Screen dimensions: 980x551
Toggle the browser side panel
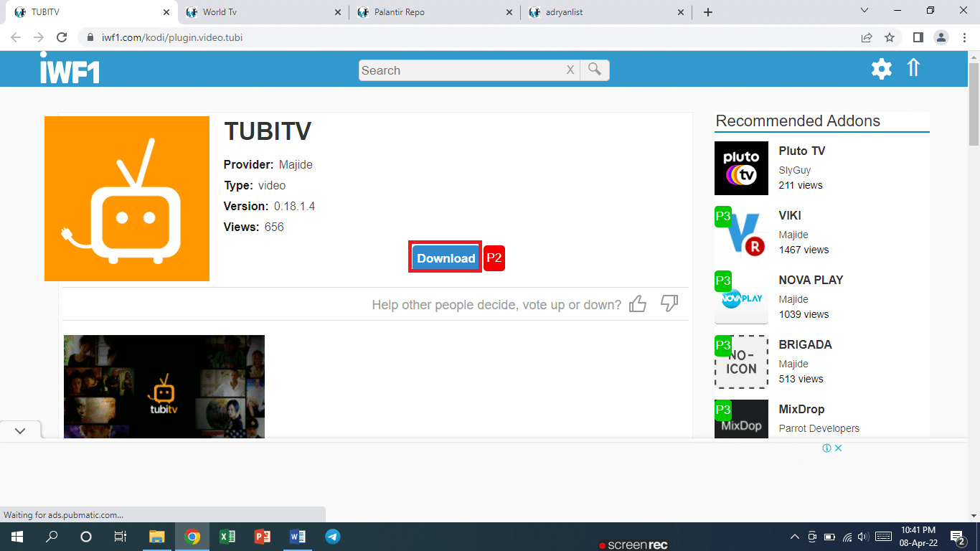918,37
